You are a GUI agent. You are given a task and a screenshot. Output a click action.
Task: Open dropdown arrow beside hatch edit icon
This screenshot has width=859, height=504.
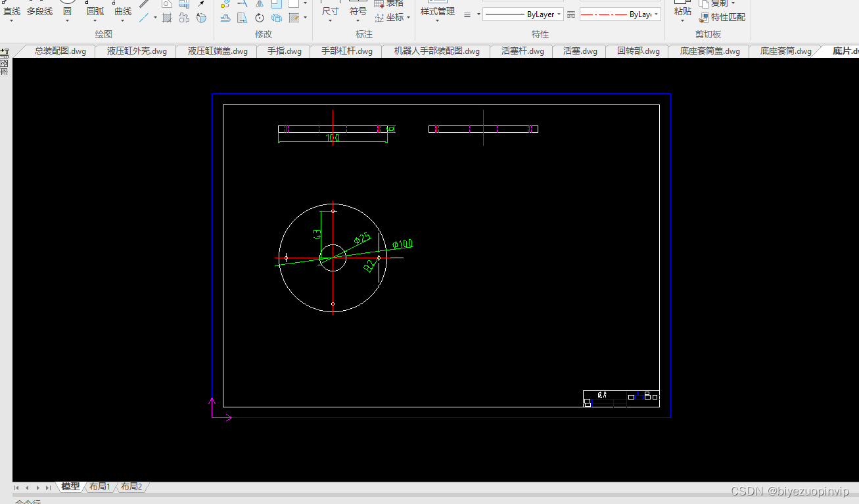tap(305, 18)
